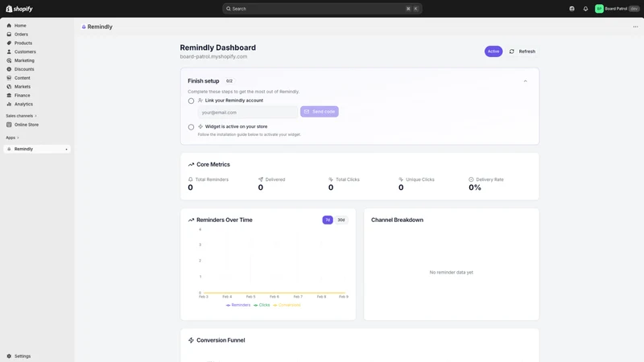Screen dimensions: 644x362
Task: Collapse the Finish setup card
Action: (526, 81)
